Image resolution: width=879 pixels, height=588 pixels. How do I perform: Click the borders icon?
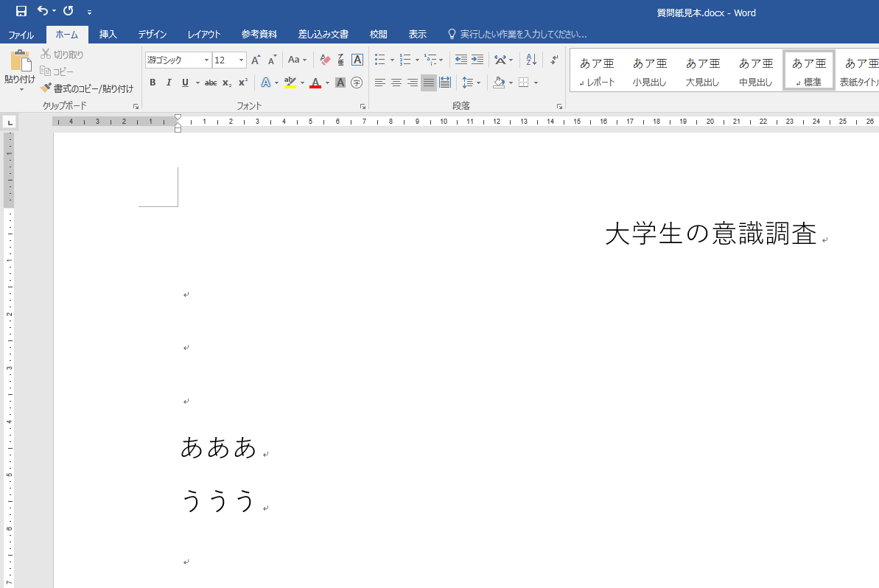(x=524, y=83)
